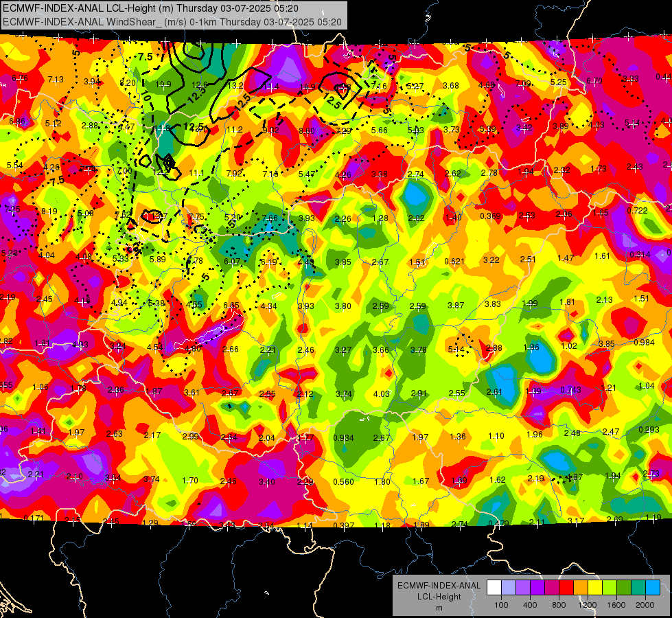672x618 pixels.
Task: Click the 400 tick label on the legend
Action: (530, 605)
